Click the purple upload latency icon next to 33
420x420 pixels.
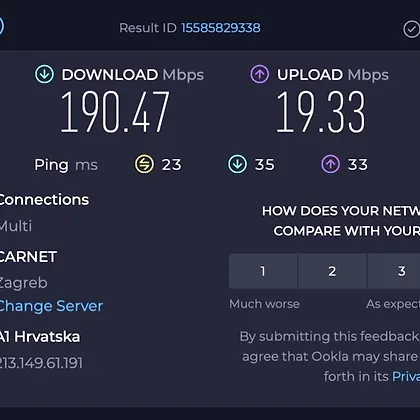(331, 164)
